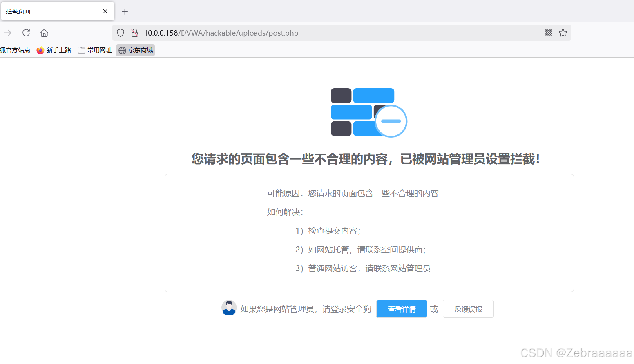The image size is (634, 364).
Task: Click the text 可能原因 line
Action: point(353,193)
